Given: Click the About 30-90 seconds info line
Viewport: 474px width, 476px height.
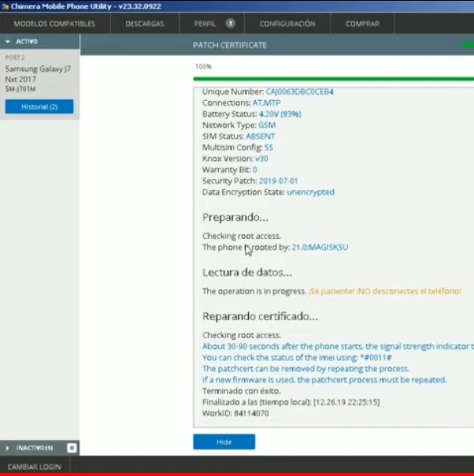Looking at the screenshot, I should (338, 346).
